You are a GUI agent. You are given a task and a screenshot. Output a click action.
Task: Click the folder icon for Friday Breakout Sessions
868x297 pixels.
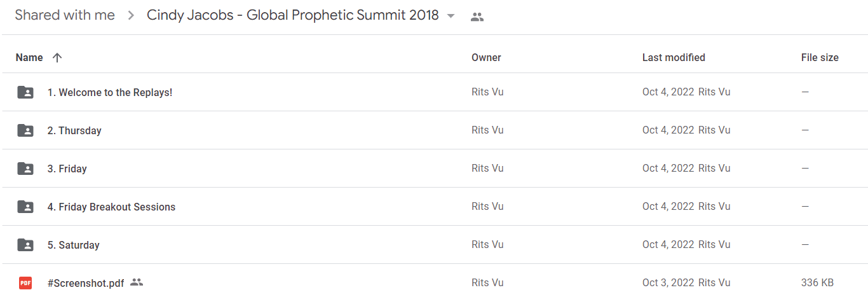[25, 207]
